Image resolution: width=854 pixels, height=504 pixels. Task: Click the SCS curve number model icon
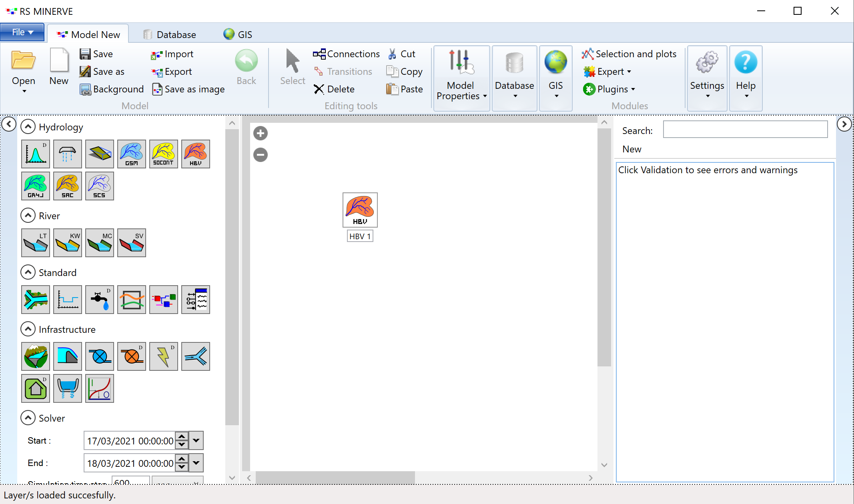99,186
